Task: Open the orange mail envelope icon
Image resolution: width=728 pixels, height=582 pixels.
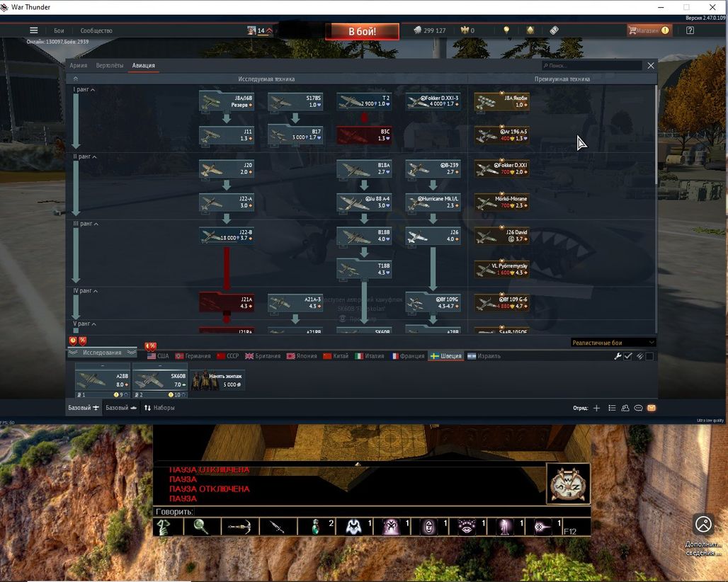Action: 652,408
